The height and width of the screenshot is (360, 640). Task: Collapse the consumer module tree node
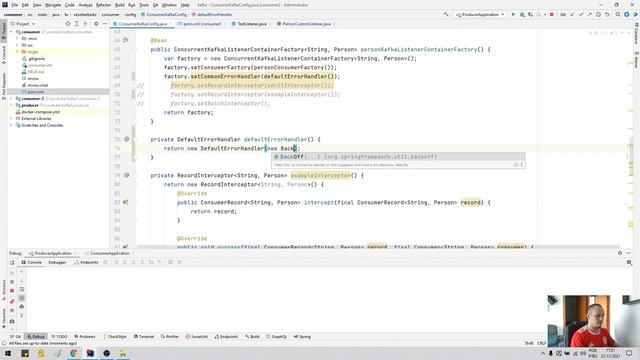click(11, 31)
